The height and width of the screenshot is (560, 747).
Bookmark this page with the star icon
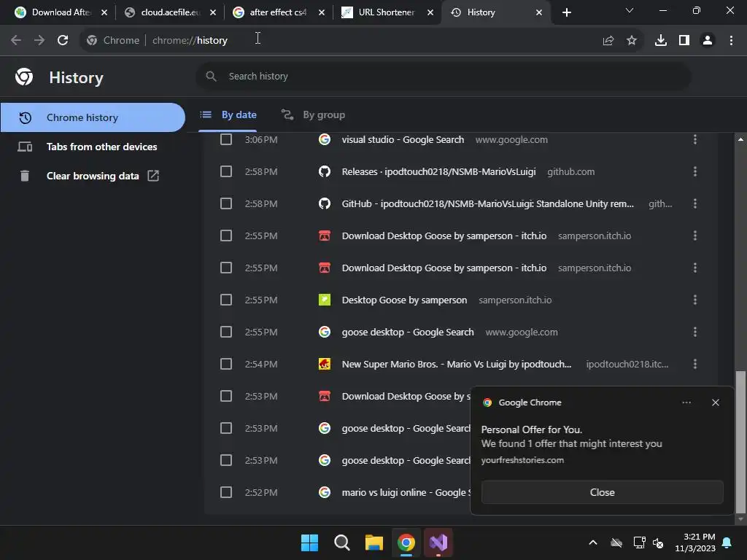coord(631,41)
